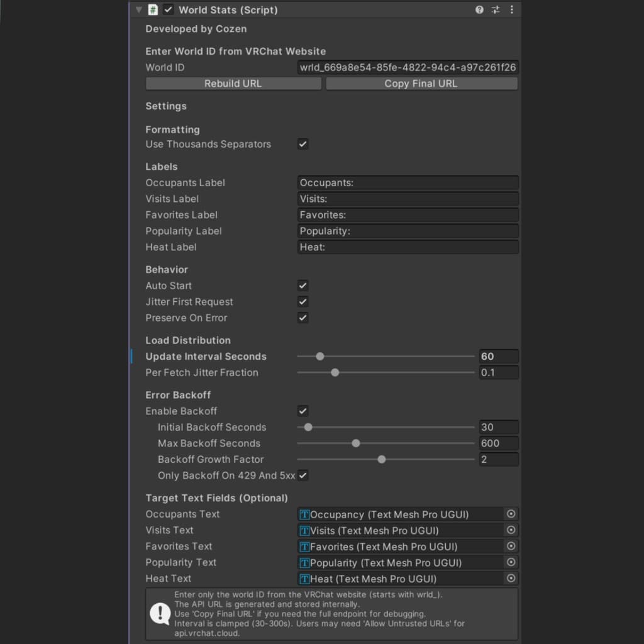Uncheck the Auto Start option
644x644 pixels.
303,286
